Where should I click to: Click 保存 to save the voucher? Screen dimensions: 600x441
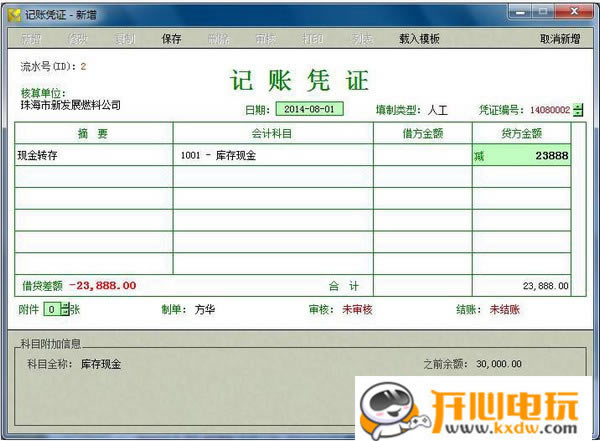point(171,39)
